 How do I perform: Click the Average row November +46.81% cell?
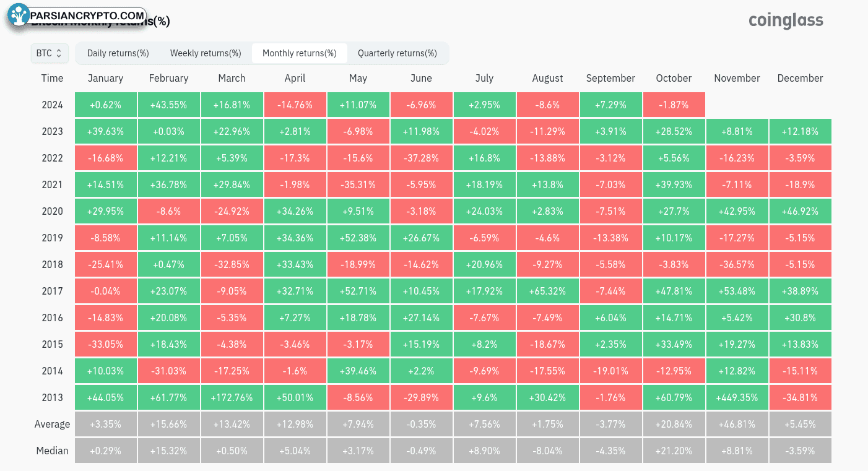pos(737,424)
